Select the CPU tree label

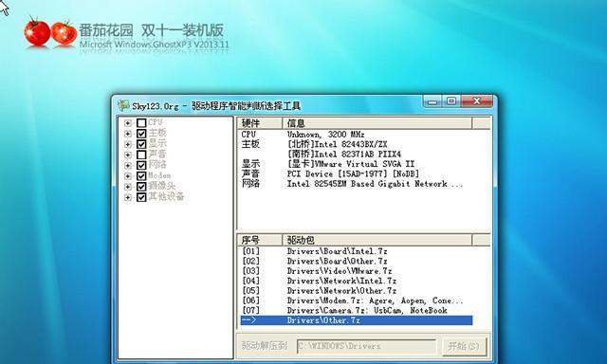point(156,122)
